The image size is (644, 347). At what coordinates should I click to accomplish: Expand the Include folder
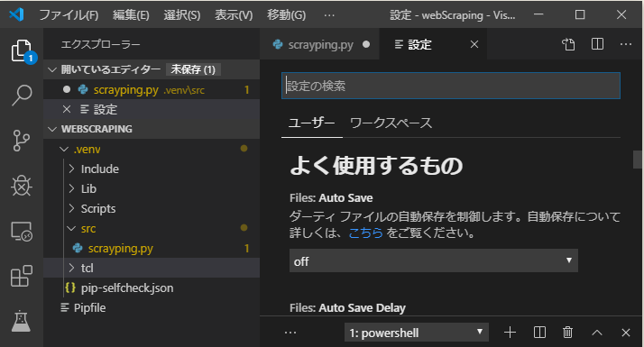pos(72,169)
